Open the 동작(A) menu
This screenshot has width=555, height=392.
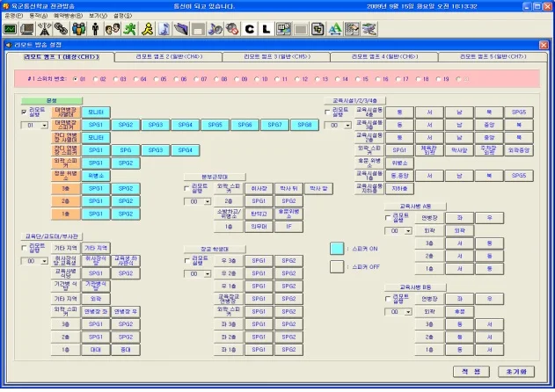38,16
